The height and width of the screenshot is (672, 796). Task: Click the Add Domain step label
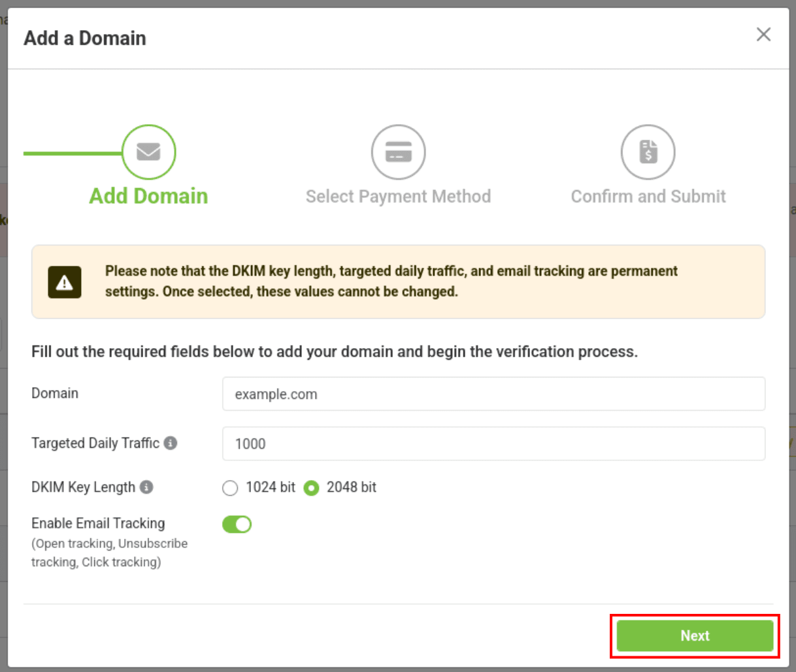point(148,196)
